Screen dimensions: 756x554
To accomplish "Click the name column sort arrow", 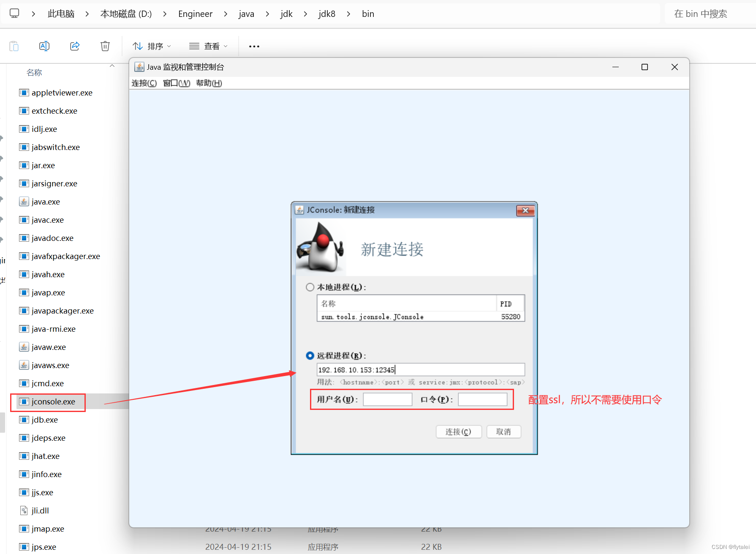I will 112,66.
